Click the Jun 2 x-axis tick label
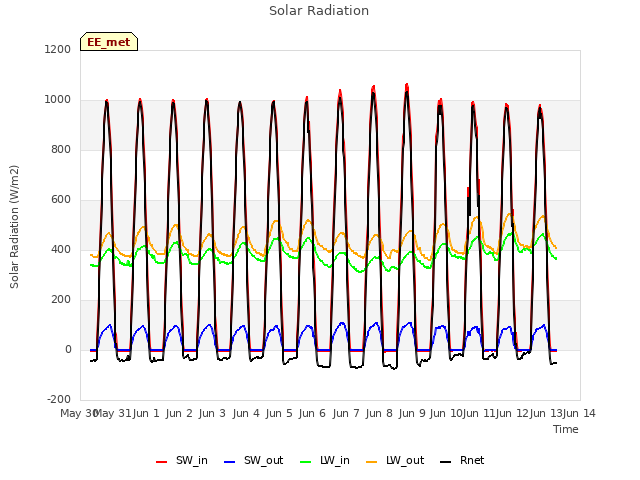 tap(179, 413)
